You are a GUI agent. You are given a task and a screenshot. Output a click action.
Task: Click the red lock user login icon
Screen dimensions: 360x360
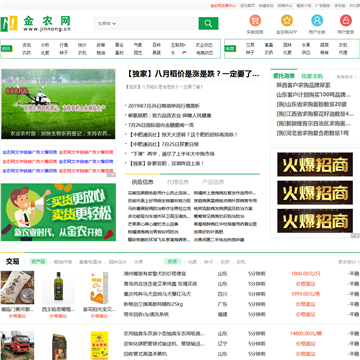click(x=346, y=21)
